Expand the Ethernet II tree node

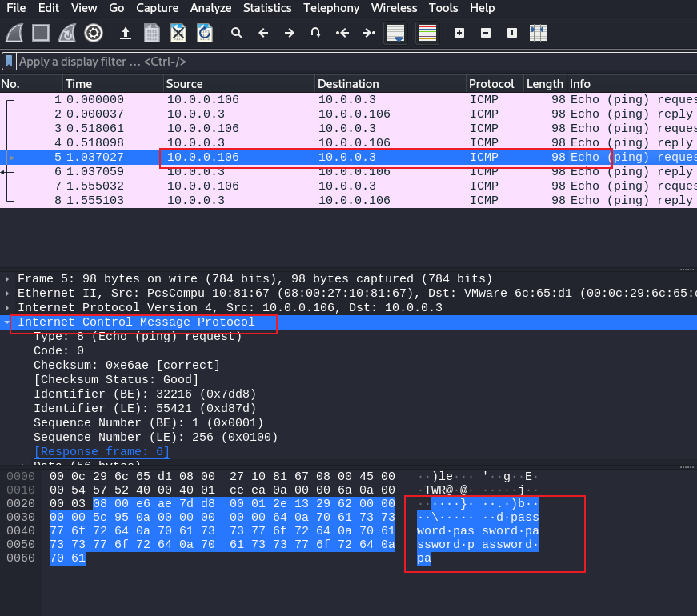[x=7, y=294]
